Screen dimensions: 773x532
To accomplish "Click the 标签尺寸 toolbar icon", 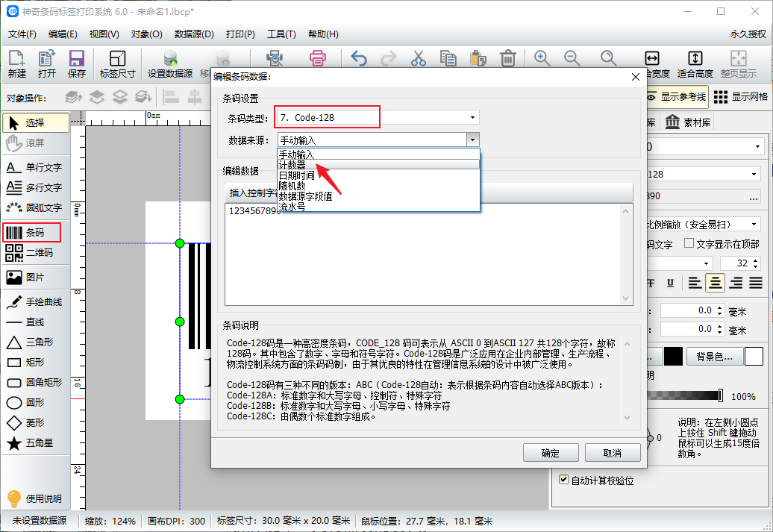I will [x=117, y=63].
